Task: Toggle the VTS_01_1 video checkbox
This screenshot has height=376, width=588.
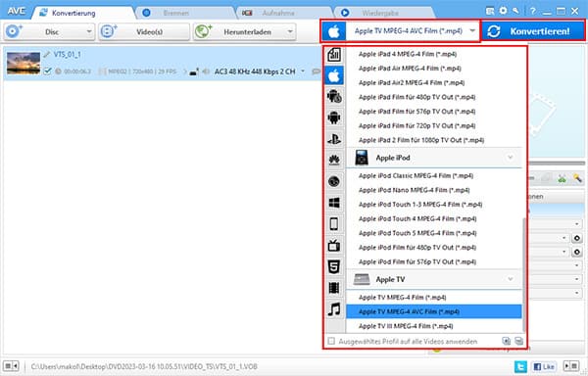Action: 47,71
